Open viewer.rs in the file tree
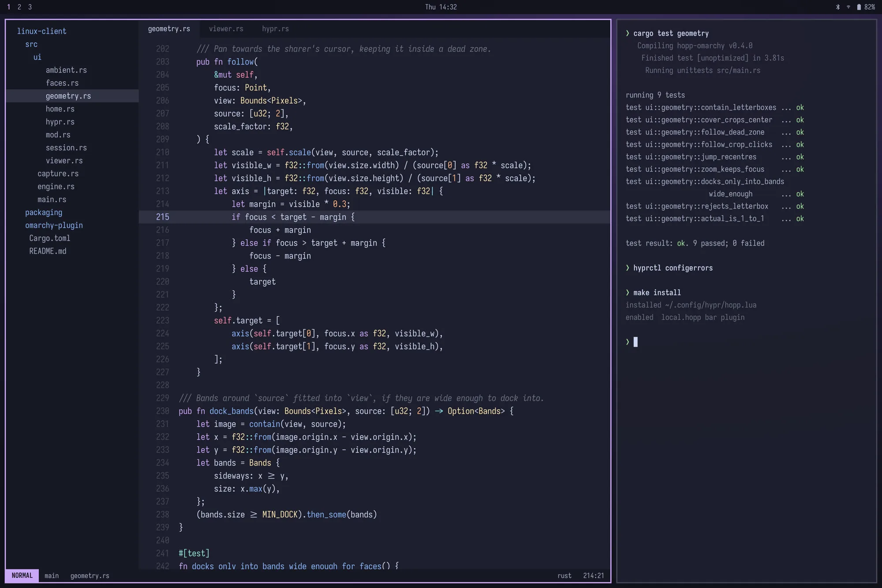 [64, 161]
